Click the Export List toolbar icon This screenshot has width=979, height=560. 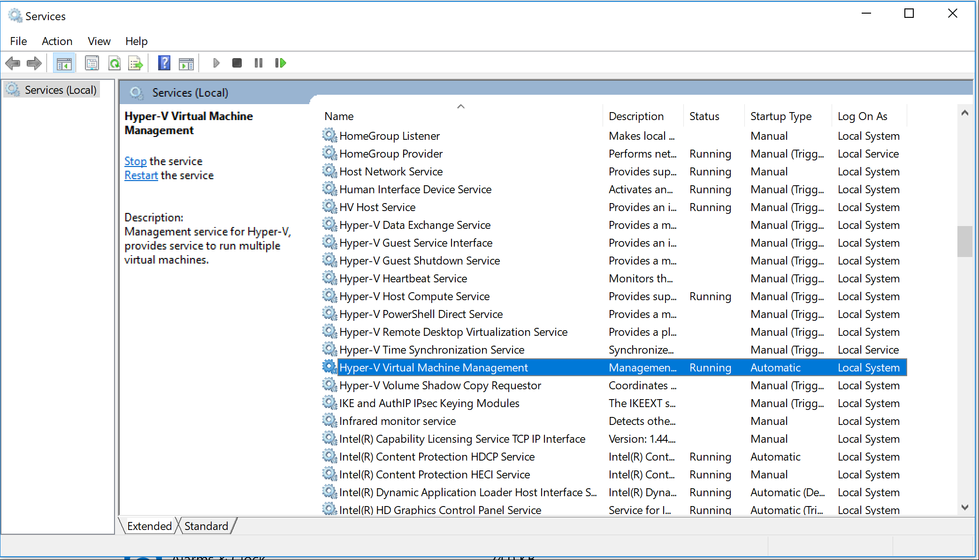coord(136,62)
